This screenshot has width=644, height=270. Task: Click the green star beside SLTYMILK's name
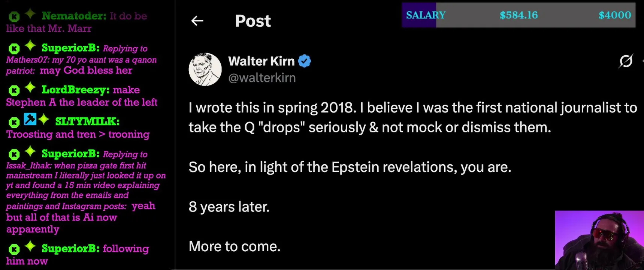44,120
